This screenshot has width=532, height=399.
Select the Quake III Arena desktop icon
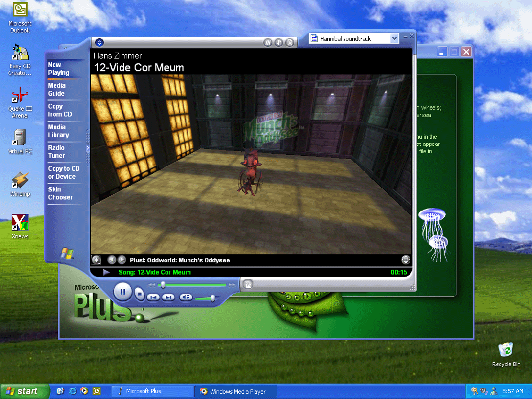coord(20,103)
